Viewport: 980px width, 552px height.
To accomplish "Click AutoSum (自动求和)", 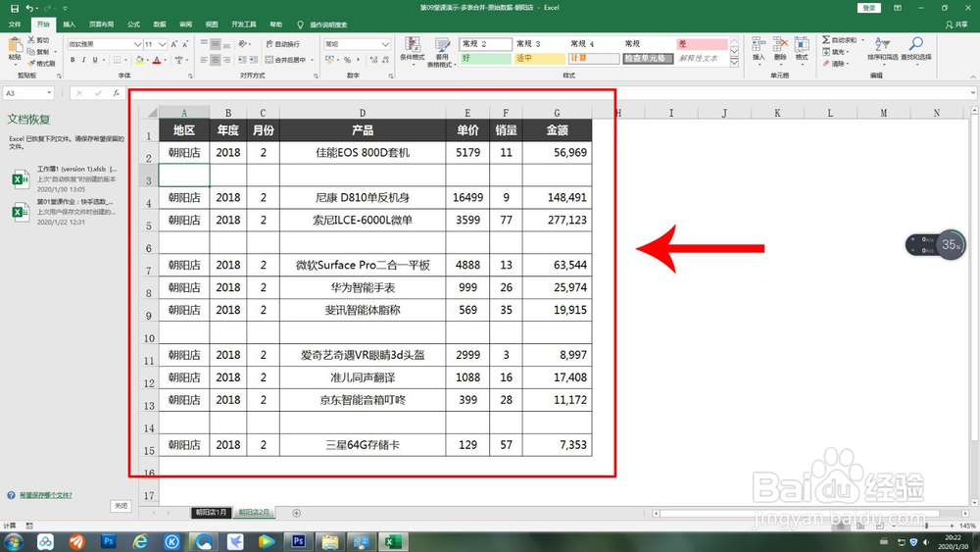I will click(x=840, y=40).
